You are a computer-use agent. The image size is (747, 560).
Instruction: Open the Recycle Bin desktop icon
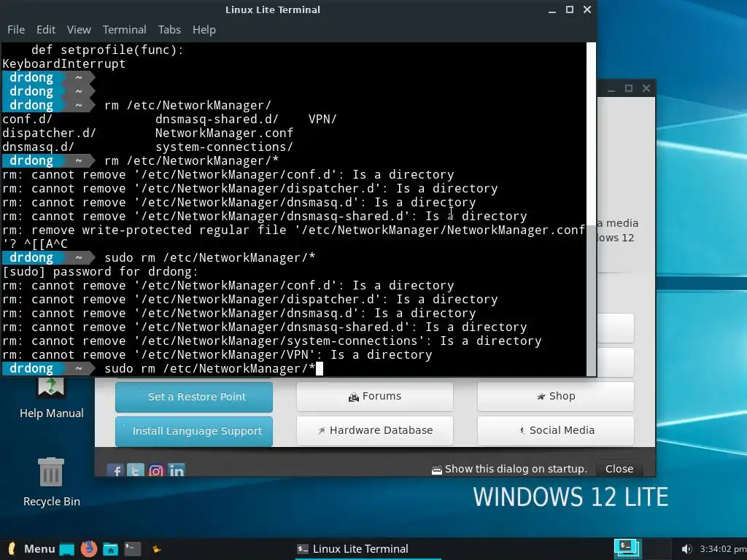tap(52, 482)
